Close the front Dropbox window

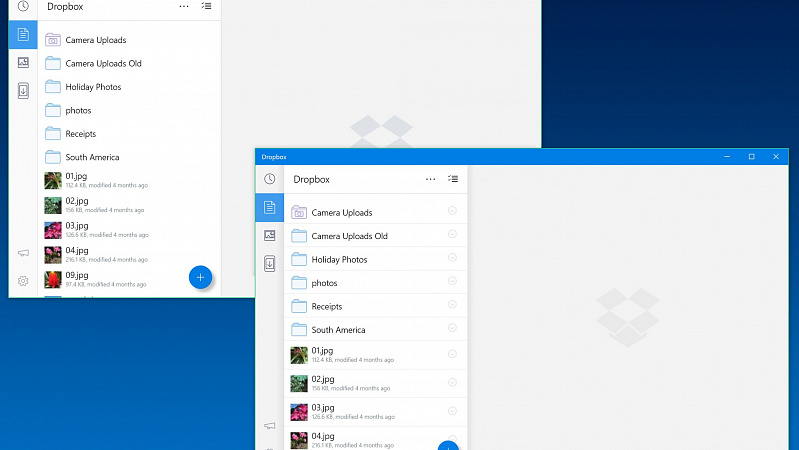pos(776,156)
